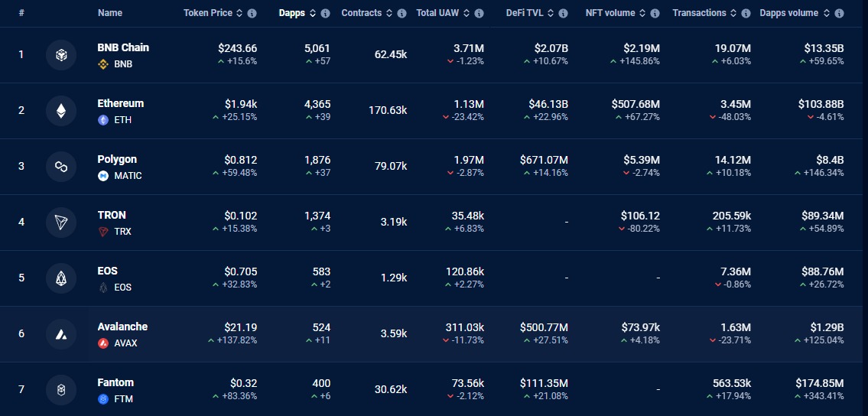868x416 pixels.
Task: Show info tooltip for Total UAW
Action: point(480,13)
